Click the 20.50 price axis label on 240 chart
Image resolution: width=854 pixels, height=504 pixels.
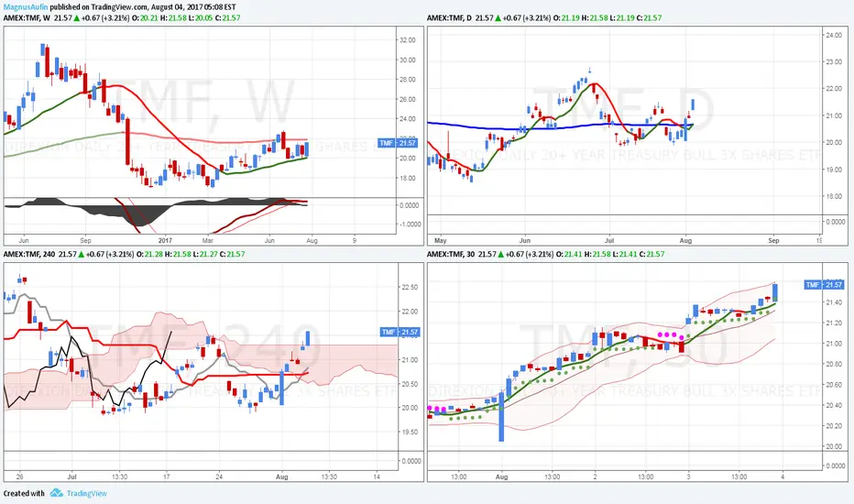pyautogui.click(x=410, y=384)
